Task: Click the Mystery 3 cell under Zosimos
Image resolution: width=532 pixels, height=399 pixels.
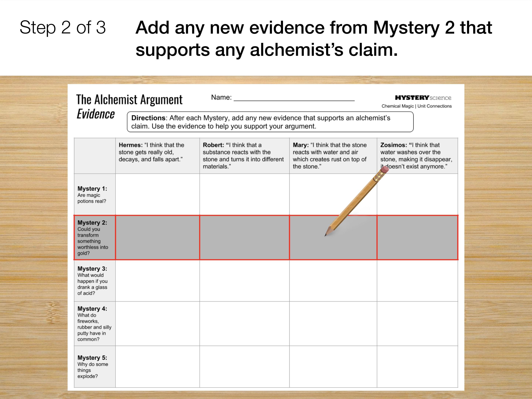Action: coord(417,281)
